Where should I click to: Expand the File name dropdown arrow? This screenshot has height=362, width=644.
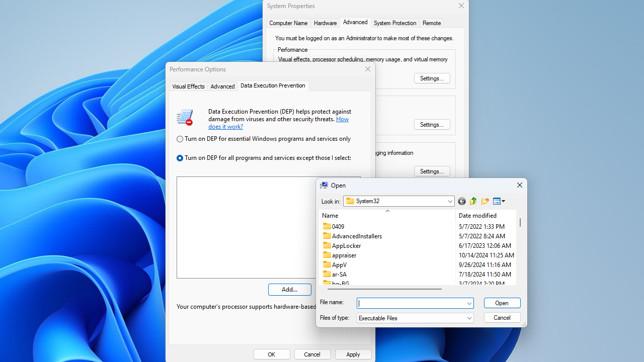click(x=469, y=303)
